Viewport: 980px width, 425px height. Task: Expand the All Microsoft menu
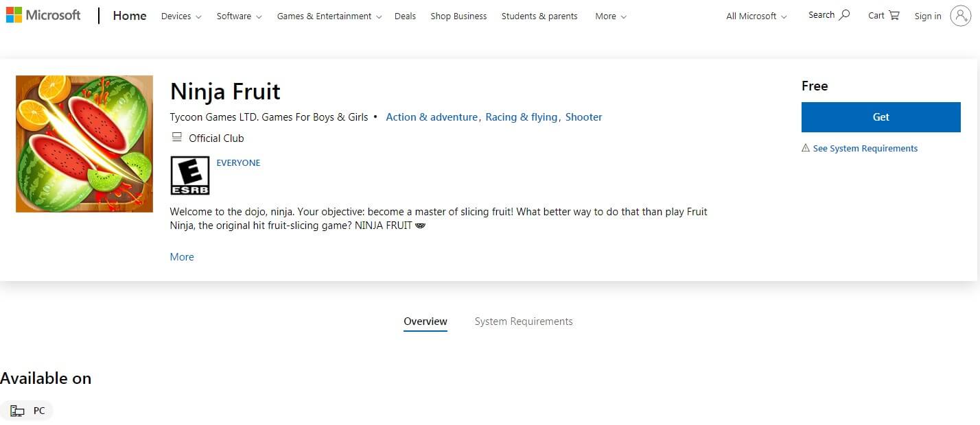pos(757,16)
